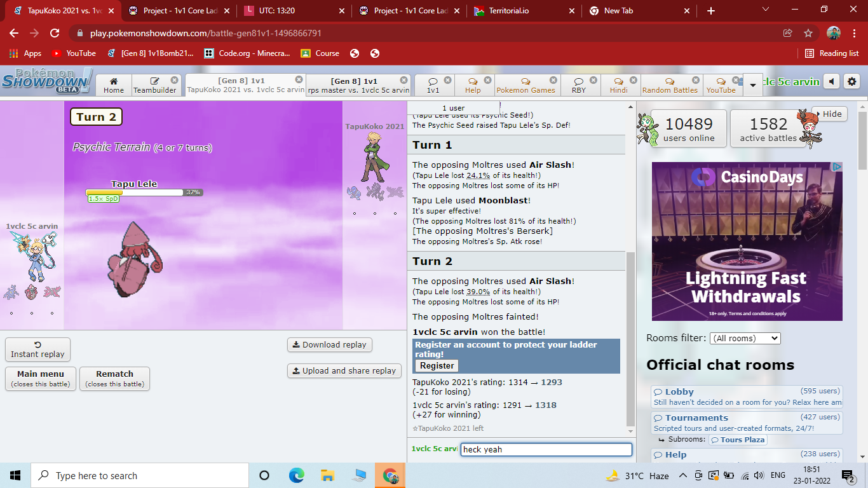The image size is (868, 488).
Task: Return to Main menu
Action: tap(41, 379)
